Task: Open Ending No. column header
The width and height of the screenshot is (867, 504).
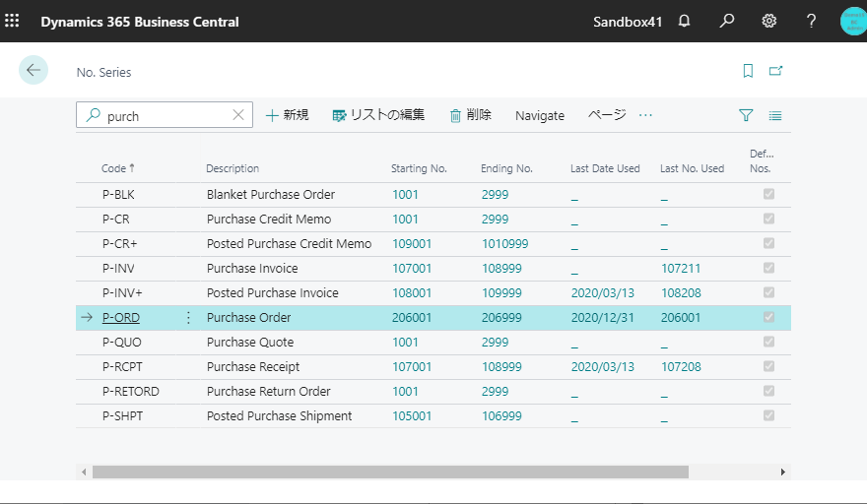Action: coord(506,168)
